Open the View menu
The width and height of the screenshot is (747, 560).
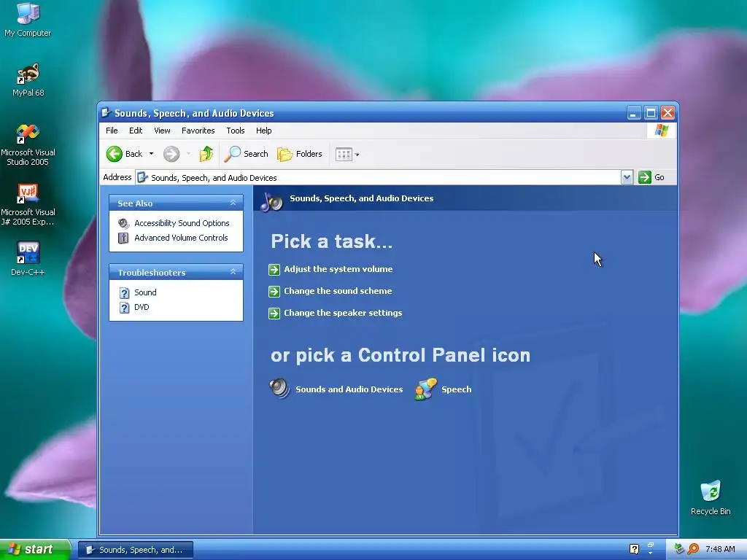coord(162,131)
